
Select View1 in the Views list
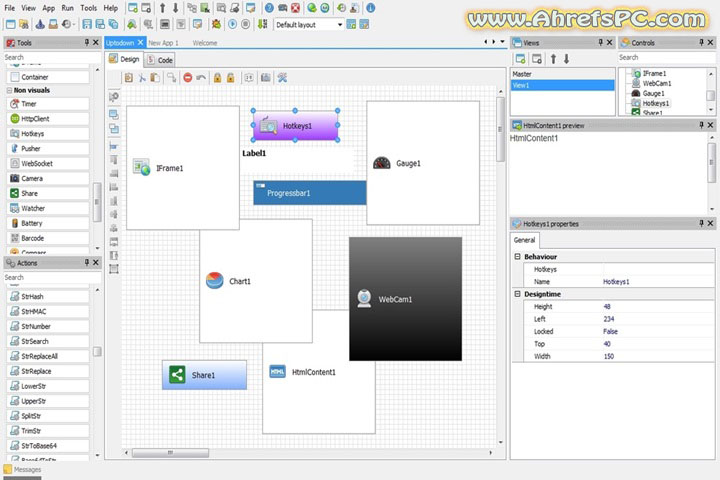tap(562, 85)
